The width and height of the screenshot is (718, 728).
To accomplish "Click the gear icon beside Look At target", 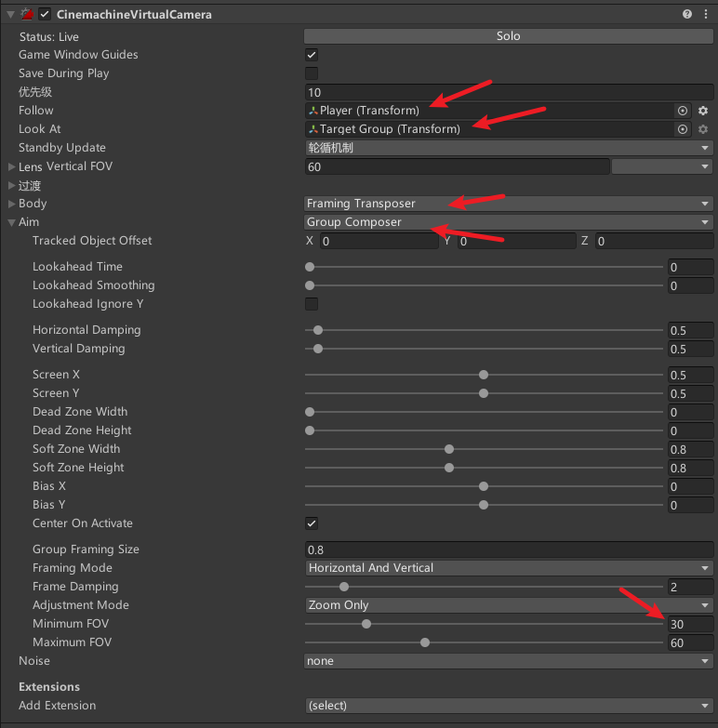I will [x=703, y=129].
